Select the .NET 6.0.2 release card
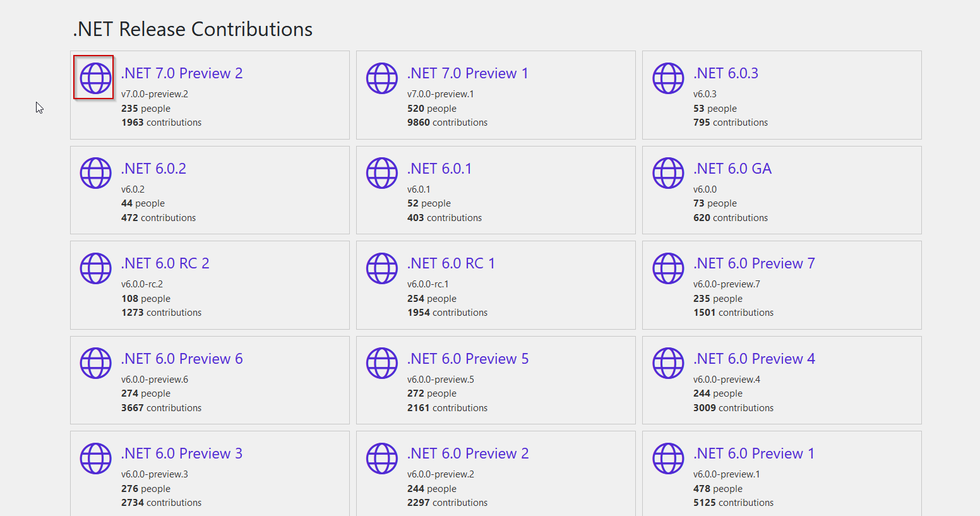 [x=210, y=189]
